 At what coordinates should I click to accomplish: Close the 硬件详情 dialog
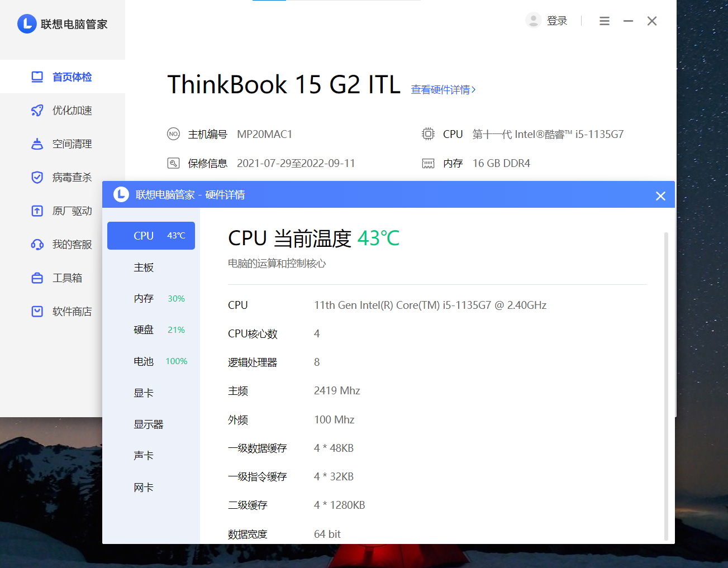(x=660, y=196)
